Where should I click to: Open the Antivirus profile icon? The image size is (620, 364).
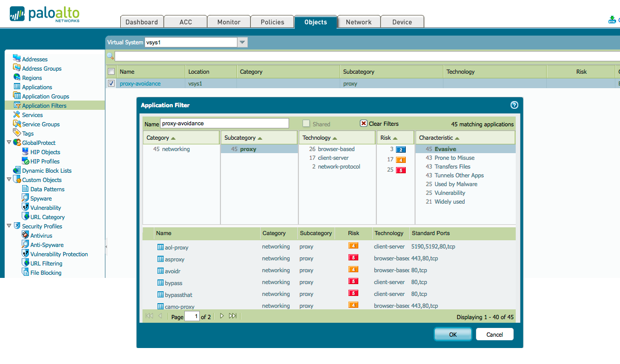click(x=25, y=235)
